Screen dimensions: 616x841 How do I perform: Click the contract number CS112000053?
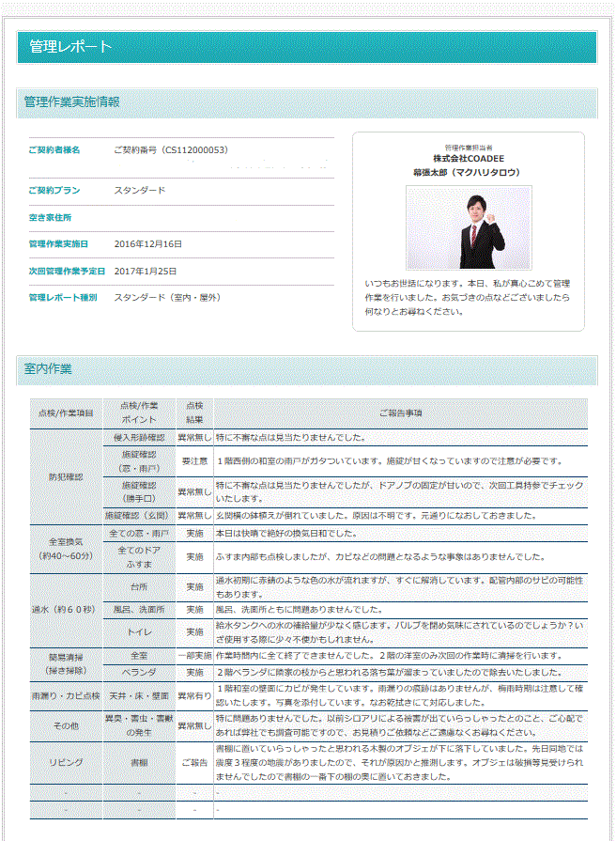171,149
